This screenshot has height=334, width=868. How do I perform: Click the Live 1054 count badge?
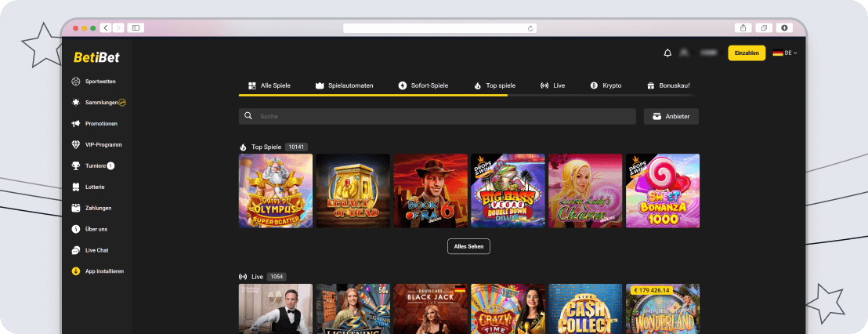277,277
